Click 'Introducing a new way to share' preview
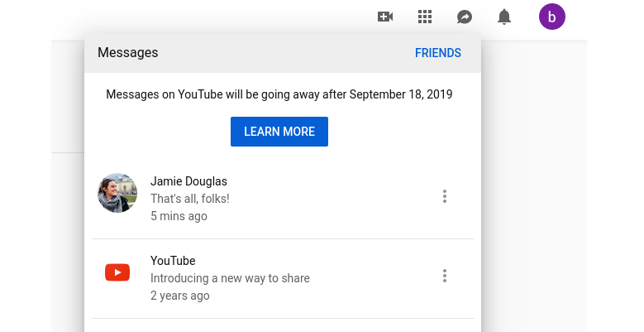This screenshot has width=644, height=332. click(x=230, y=278)
